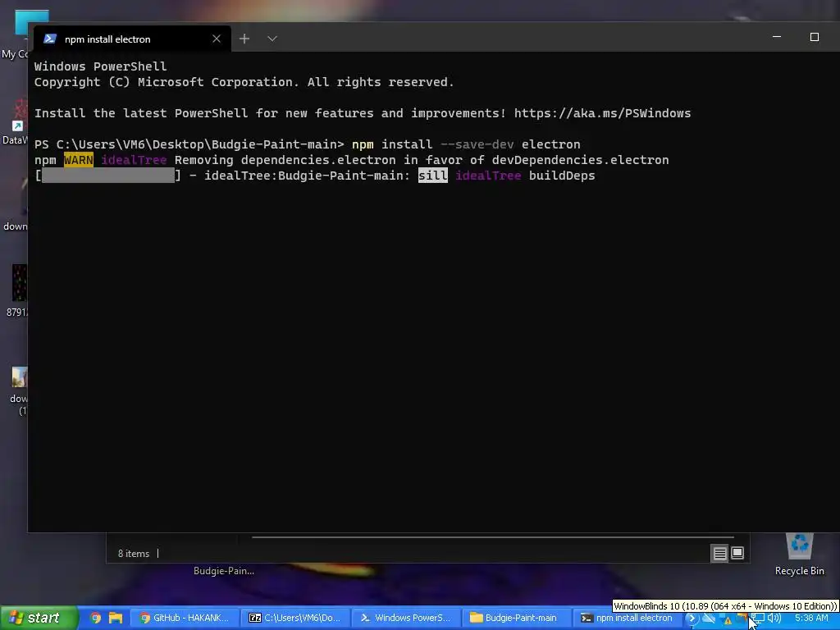This screenshot has height=630, width=840.
Task: Launch Chrome from quick launch
Action: pos(95,618)
